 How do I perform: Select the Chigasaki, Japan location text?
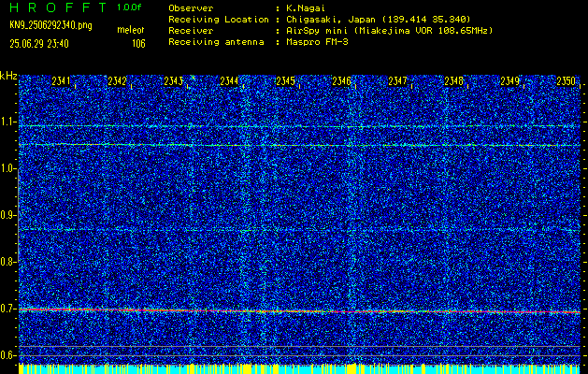coord(378,20)
